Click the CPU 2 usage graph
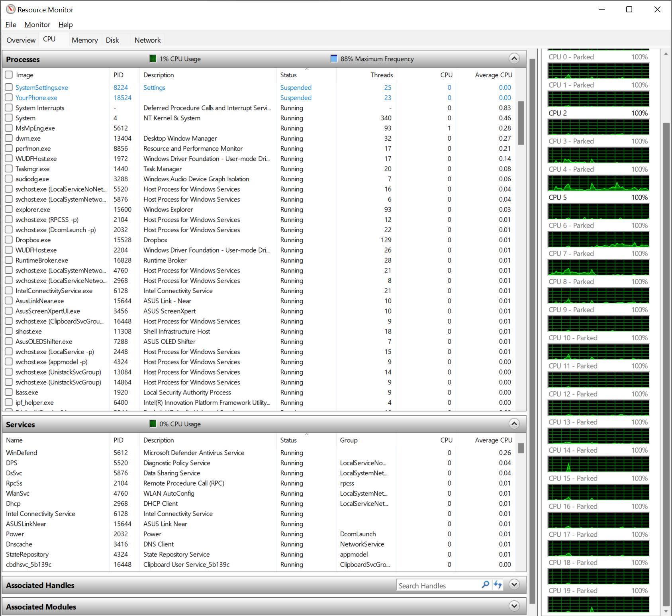This screenshot has height=616, width=672. tap(598, 127)
